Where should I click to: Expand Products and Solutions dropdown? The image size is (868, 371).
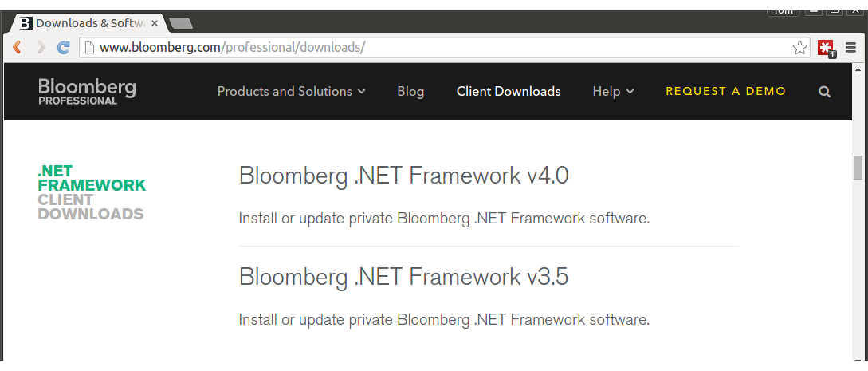pyautogui.click(x=291, y=92)
